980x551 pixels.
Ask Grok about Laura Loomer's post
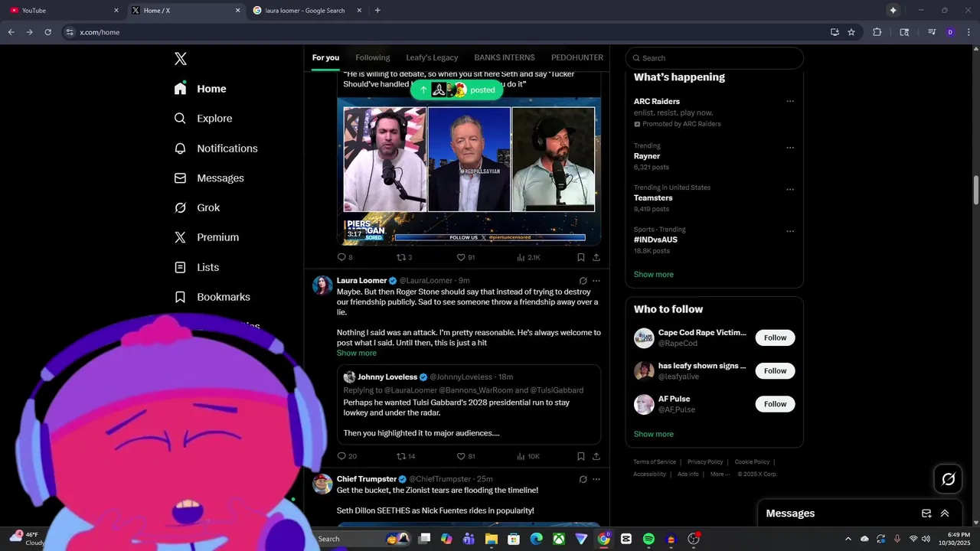coord(583,281)
